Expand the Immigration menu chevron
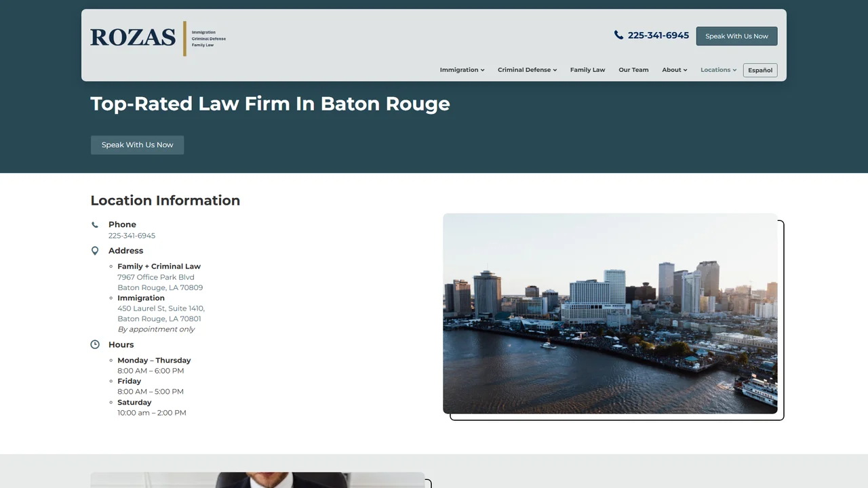Viewport: 868px width, 488px height. coord(483,70)
